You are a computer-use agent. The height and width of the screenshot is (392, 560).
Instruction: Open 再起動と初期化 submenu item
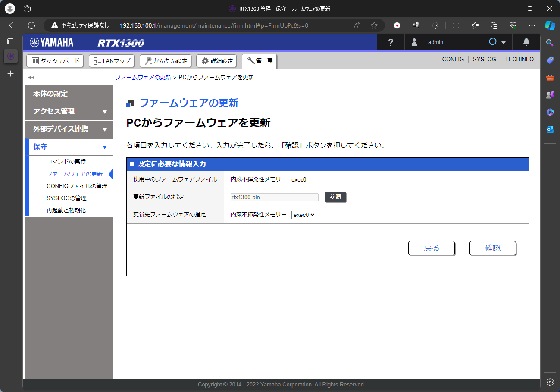click(66, 210)
